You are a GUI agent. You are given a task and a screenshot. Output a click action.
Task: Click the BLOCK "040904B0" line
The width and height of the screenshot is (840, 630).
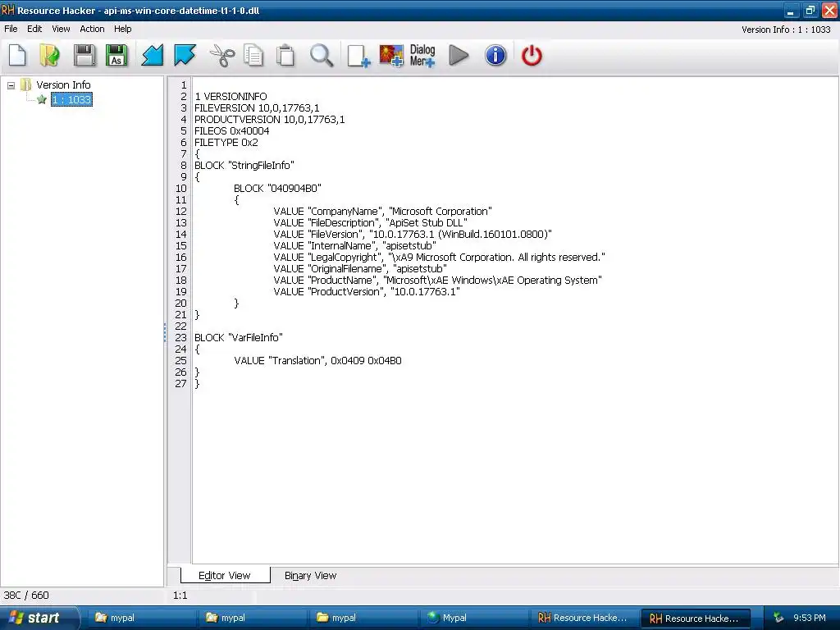[277, 189]
